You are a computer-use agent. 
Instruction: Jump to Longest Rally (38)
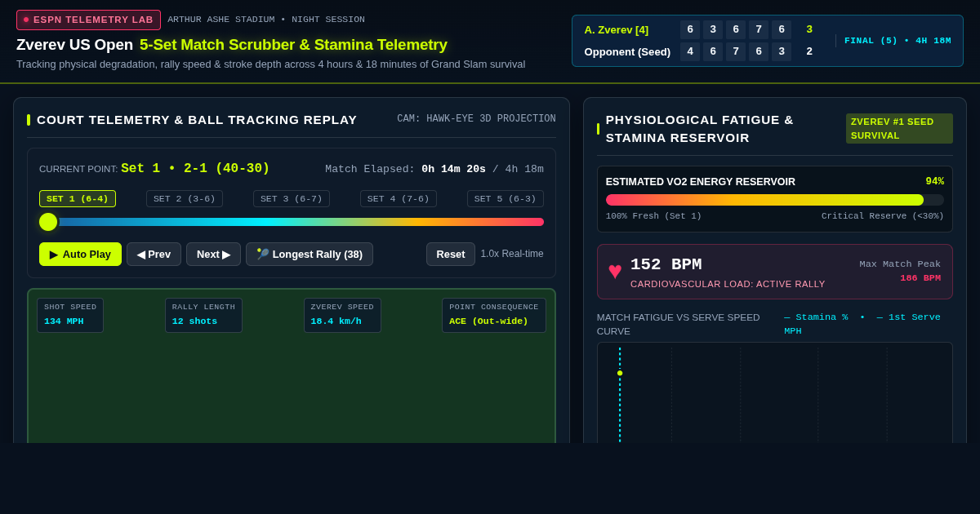[310, 254]
